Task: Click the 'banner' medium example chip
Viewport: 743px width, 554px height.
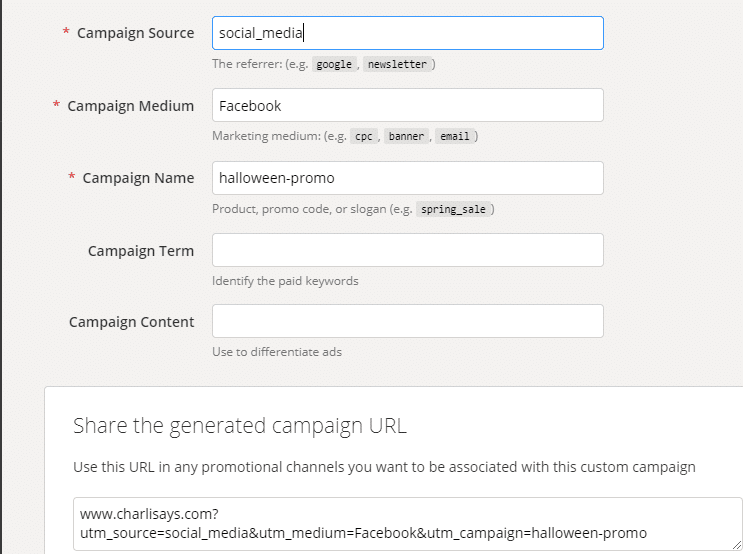Action: tap(406, 136)
